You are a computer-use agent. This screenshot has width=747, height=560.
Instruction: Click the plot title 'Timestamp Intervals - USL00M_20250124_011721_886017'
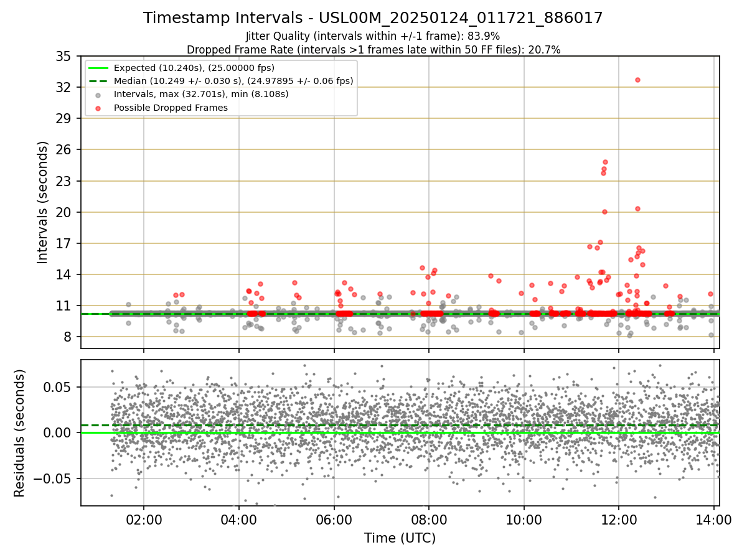(373, 18)
